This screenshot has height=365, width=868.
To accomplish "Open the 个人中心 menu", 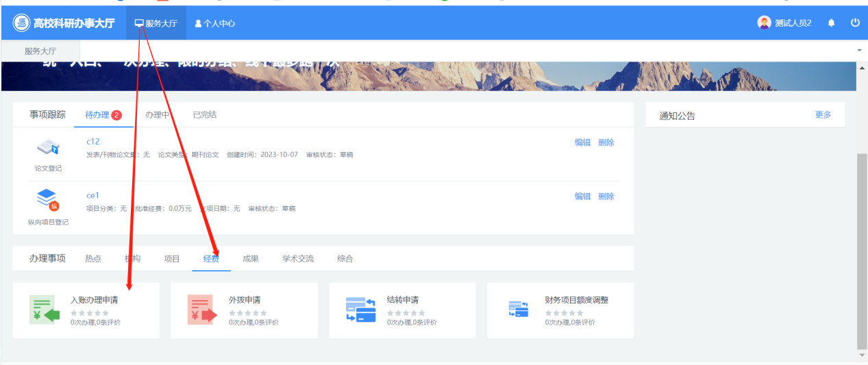I will pyautogui.click(x=214, y=23).
